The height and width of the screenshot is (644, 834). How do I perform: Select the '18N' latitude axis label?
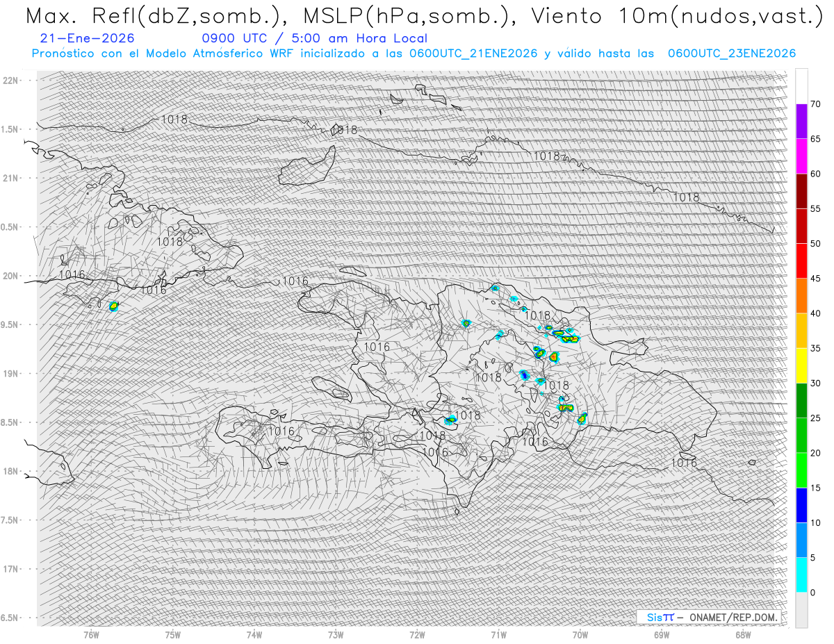coord(11,472)
